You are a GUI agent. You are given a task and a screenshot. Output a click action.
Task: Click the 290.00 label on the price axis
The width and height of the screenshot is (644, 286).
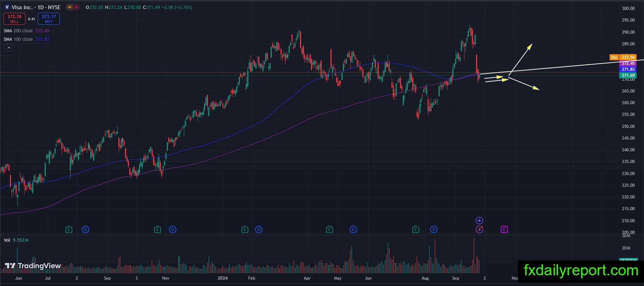(628, 32)
